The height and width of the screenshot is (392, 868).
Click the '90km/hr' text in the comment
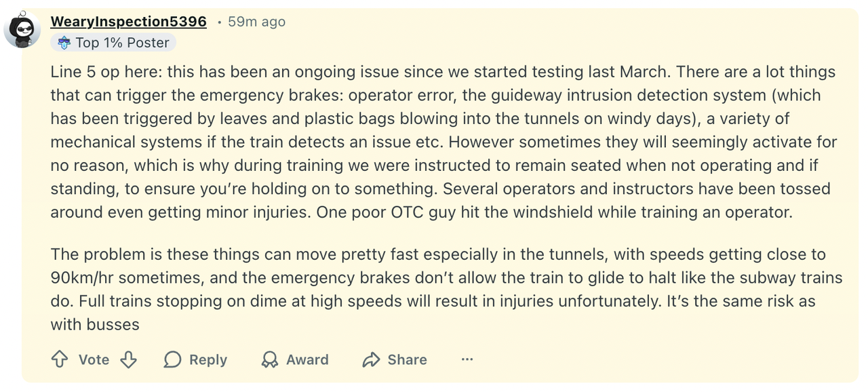point(82,278)
